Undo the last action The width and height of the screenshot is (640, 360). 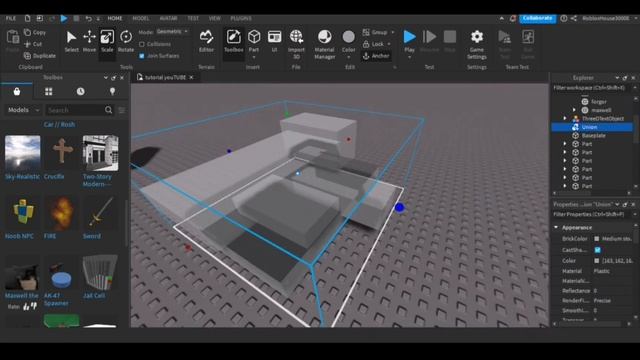(x=88, y=18)
